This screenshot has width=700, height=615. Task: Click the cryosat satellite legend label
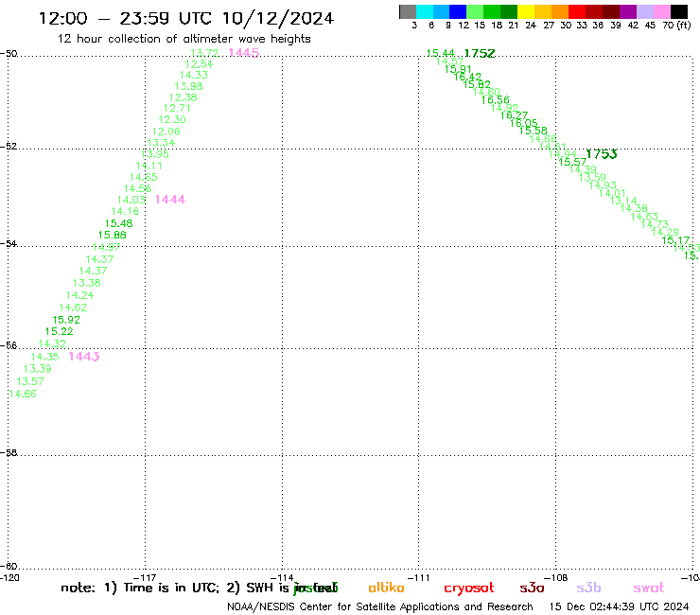point(469,589)
